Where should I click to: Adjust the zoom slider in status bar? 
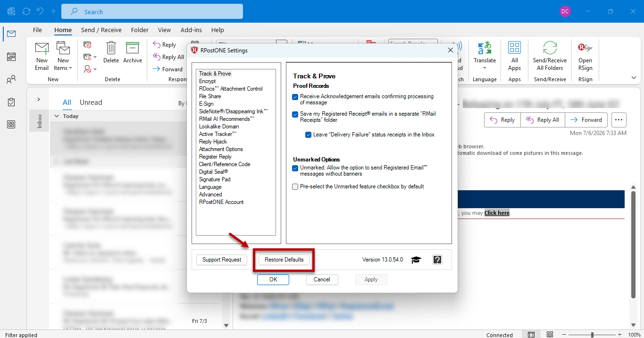click(x=592, y=335)
